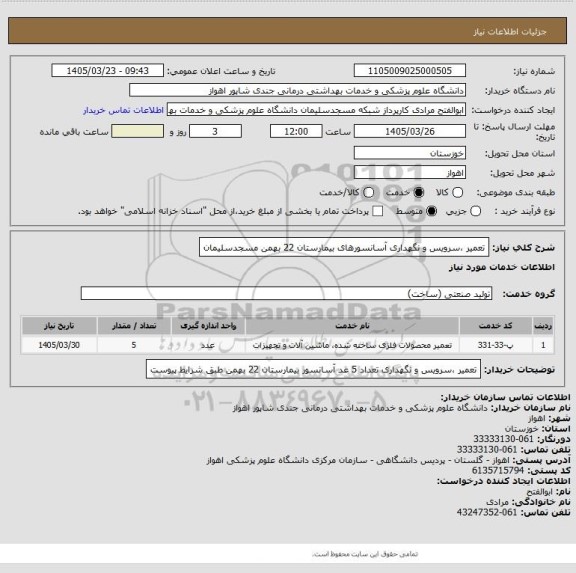Viewport: 576px width, 573px height.
Task: Click the 12:00 deadline hour field
Action: [x=296, y=131]
